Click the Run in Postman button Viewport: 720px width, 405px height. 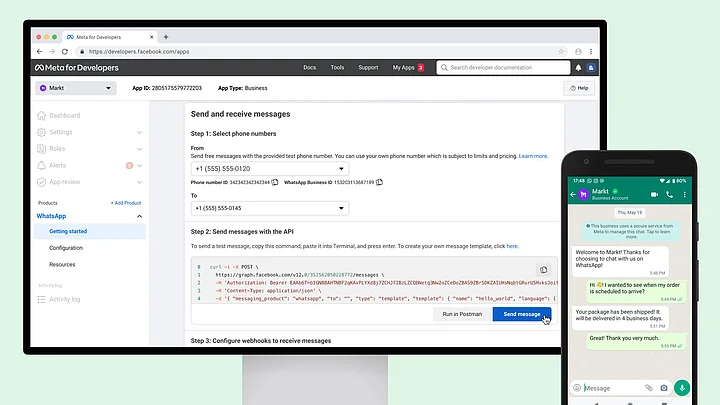(x=461, y=314)
